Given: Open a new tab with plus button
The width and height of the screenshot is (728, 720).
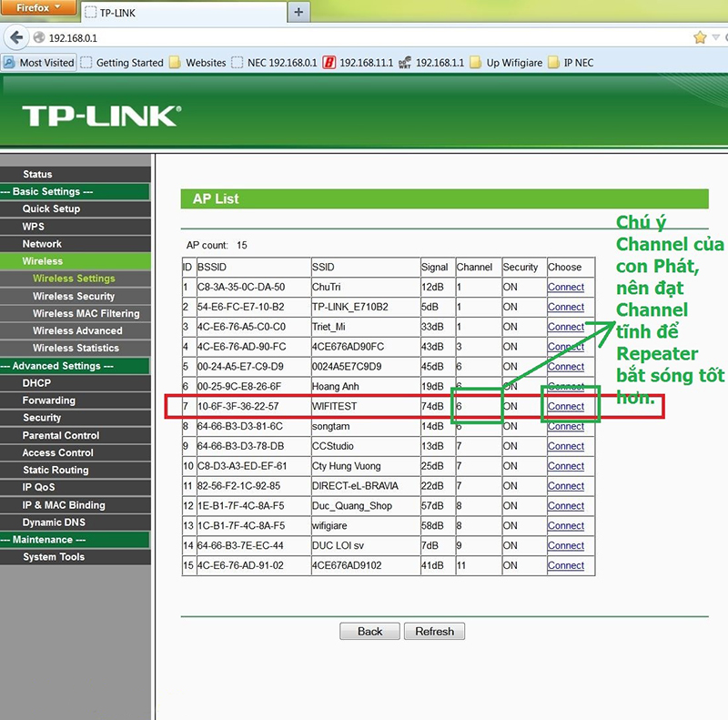Looking at the screenshot, I should (298, 12).
